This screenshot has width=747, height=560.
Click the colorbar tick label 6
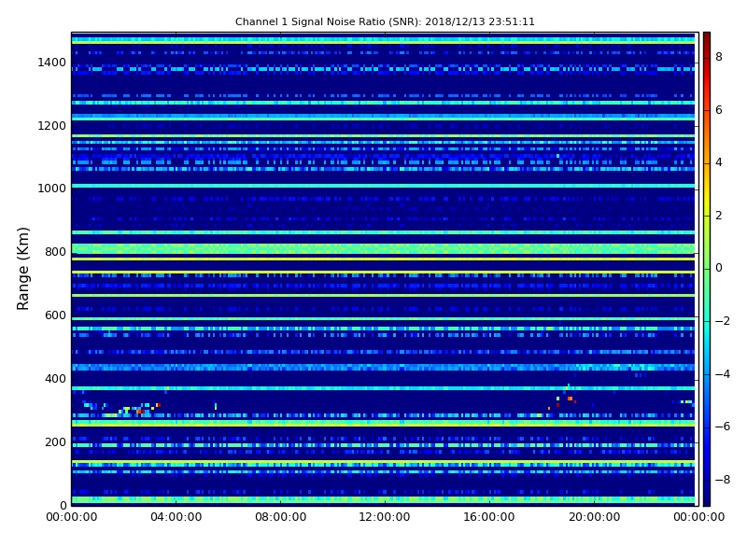coord(719,110)
